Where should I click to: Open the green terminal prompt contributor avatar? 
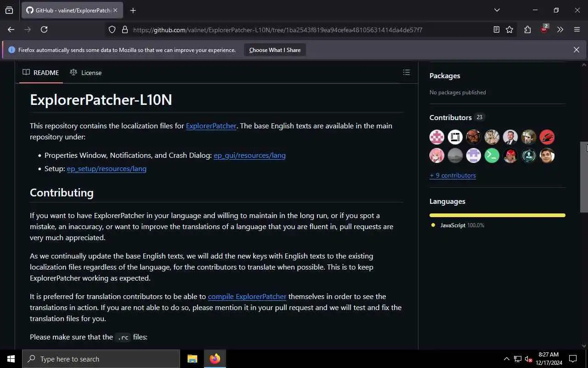(492, 155)
